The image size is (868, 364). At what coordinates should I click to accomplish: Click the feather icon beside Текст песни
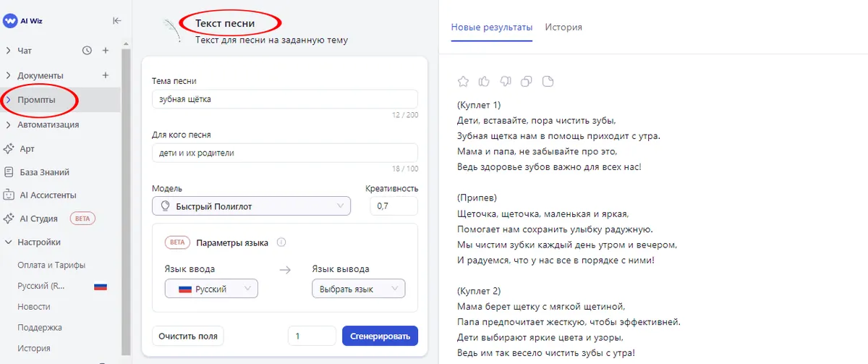[174, 31]
